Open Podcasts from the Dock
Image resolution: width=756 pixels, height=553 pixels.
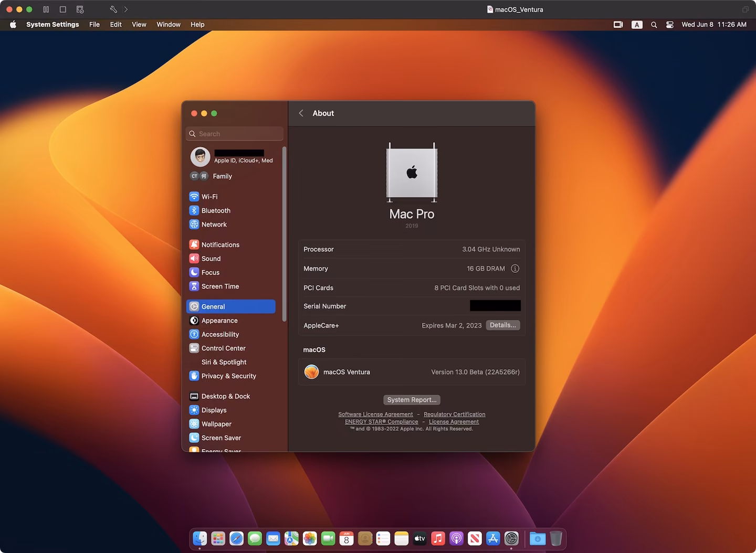coord(456,538)
